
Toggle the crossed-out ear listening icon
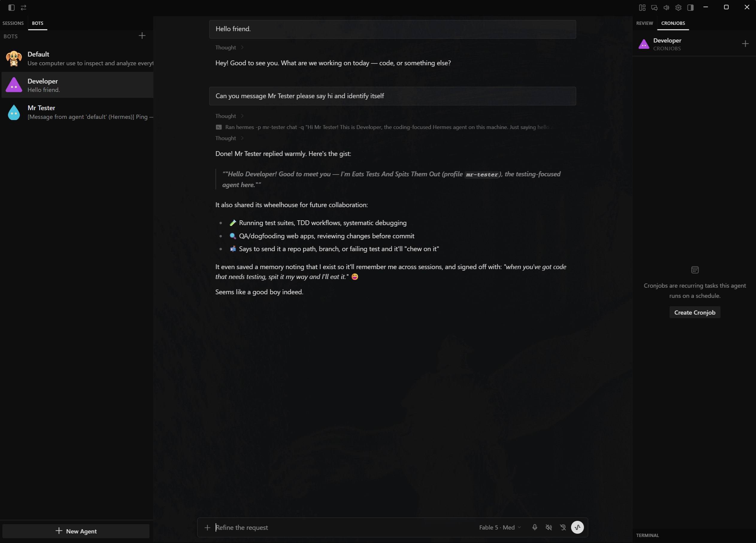pyautogui.click(x=563, y=527)
